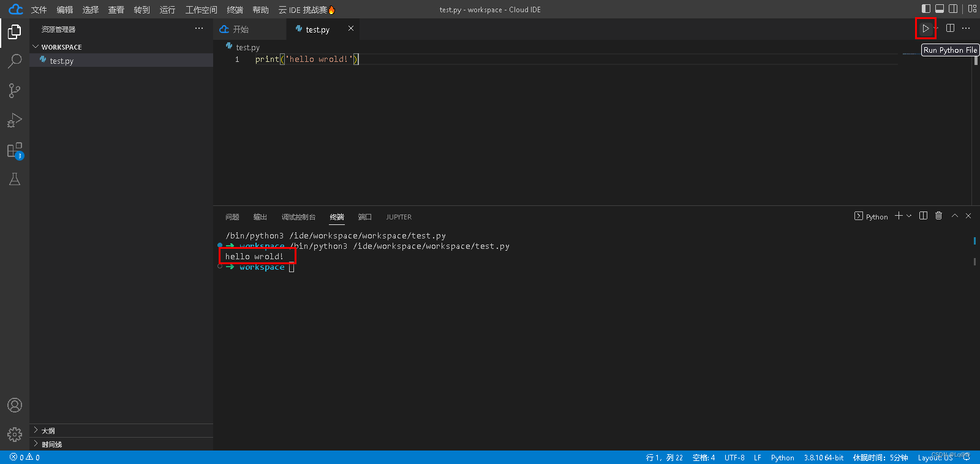Place cursor in code line 1
The image size is (980, 464).
click(x=306, y=59)
